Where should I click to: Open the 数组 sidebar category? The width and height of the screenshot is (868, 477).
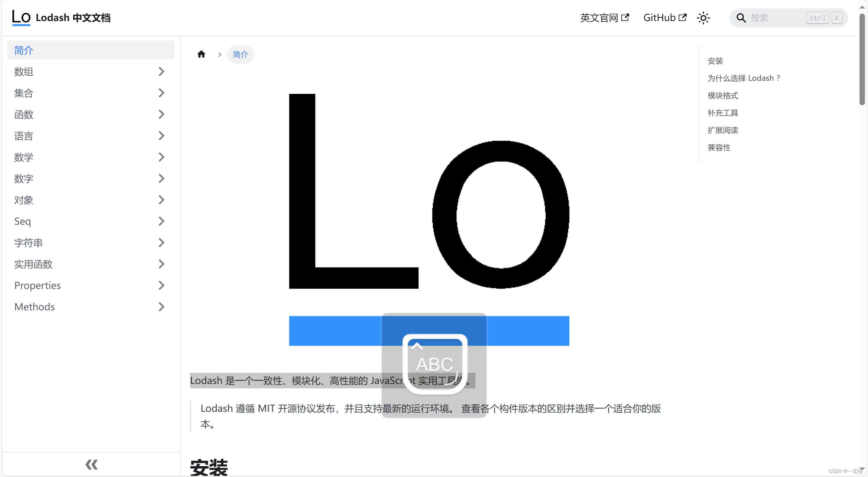pos(24,72)
